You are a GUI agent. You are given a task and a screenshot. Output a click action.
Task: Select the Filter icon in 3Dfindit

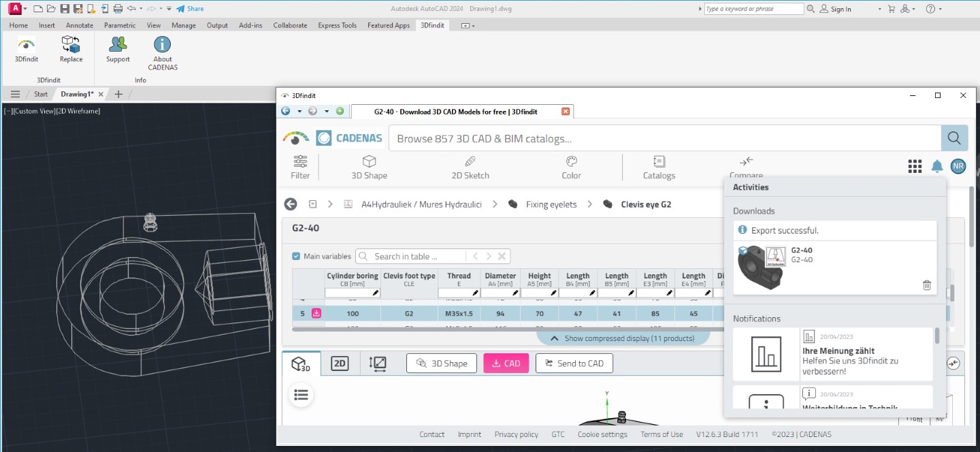(x=299, y=165)
